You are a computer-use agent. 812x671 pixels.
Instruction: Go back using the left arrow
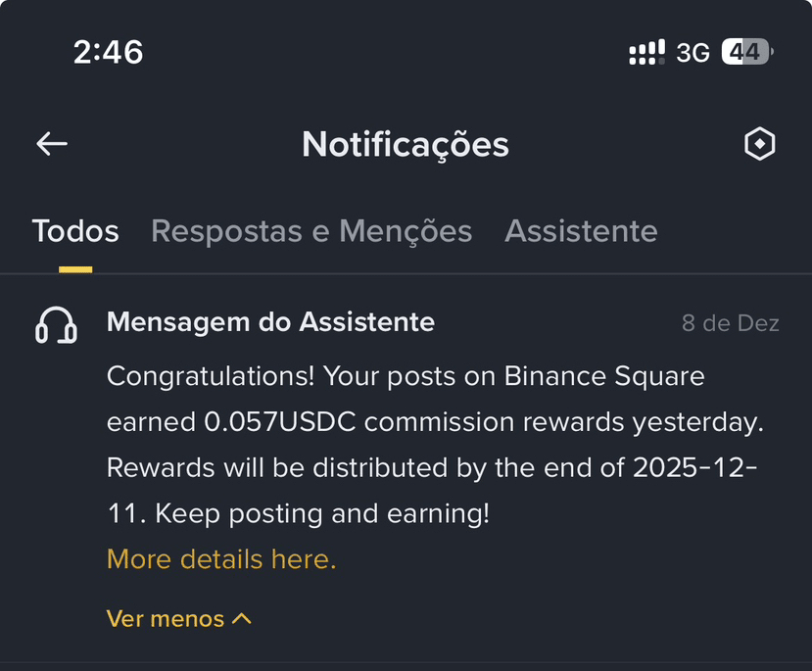(x=52, y=144)
